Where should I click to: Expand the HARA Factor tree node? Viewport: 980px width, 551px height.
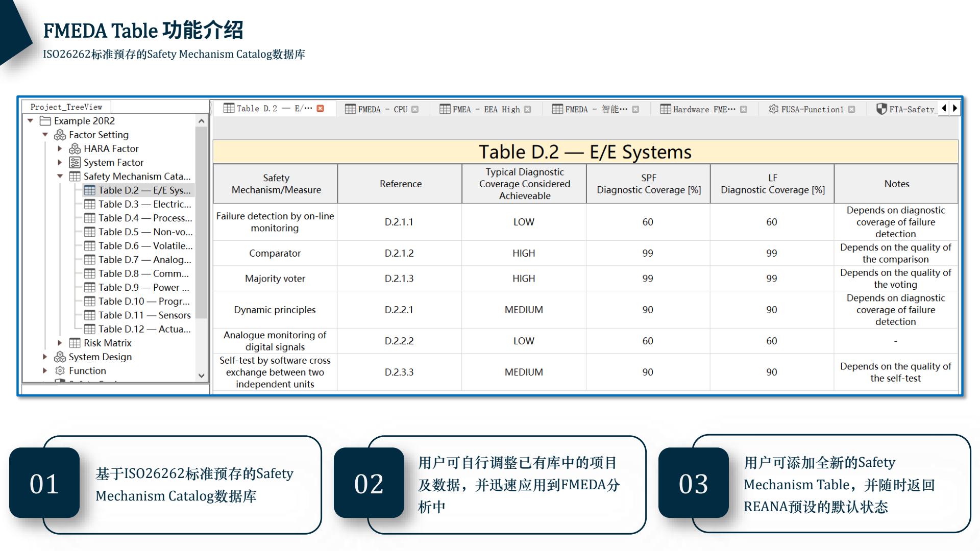[x=60, y=148]
